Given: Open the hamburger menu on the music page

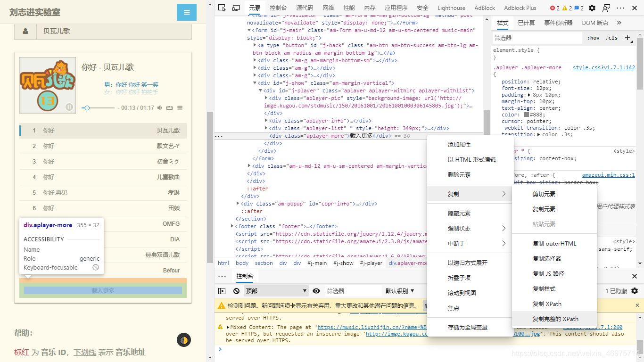Looking at the screenshot, I should (x=187, y=12).
